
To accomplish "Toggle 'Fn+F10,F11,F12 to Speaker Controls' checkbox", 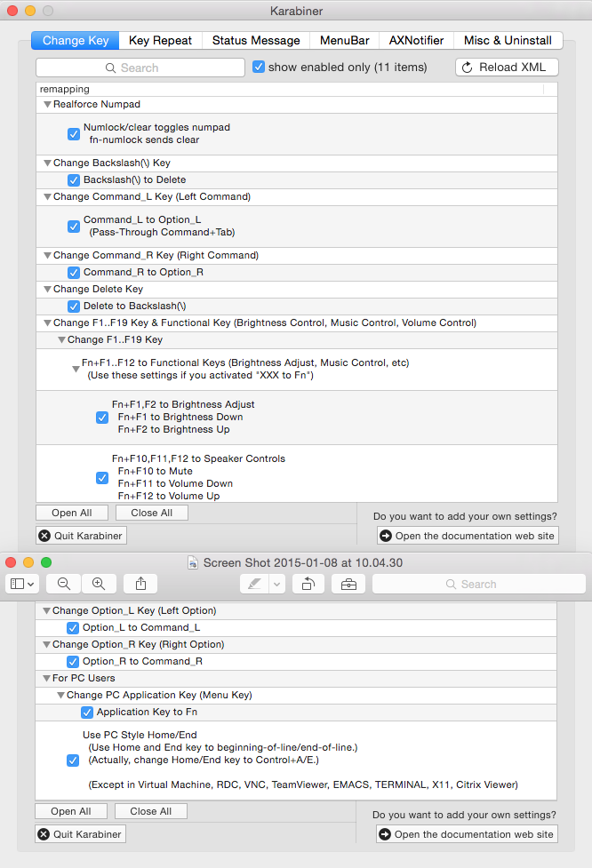I will 102,478.
